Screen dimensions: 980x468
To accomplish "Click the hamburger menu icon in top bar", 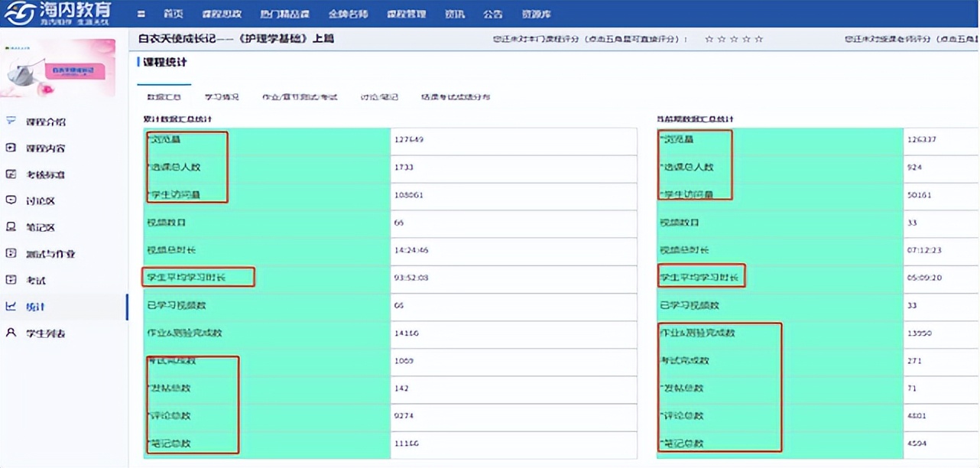I will [141, 15].
